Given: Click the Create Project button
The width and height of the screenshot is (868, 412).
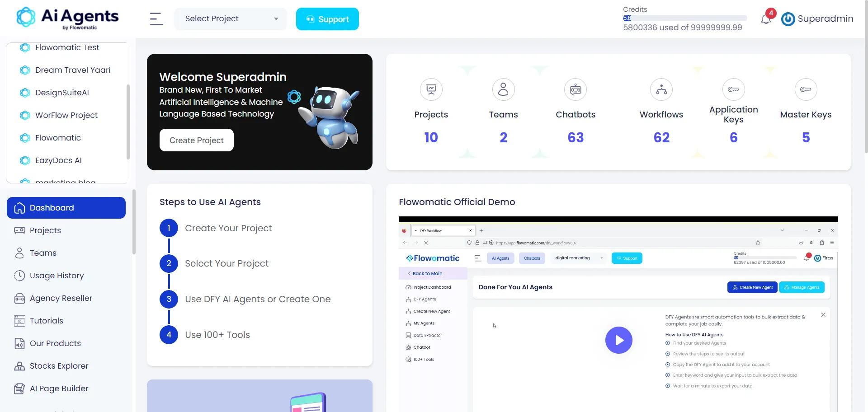Looking at the screenshot, I should 197,140.
